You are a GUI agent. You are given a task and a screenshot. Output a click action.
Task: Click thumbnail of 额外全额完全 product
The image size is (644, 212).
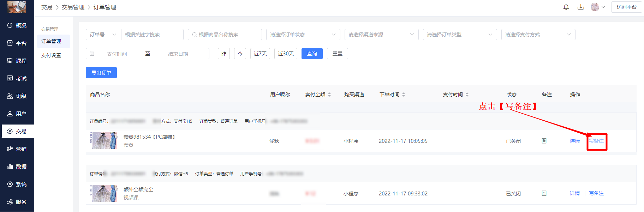tap(103, 193)
